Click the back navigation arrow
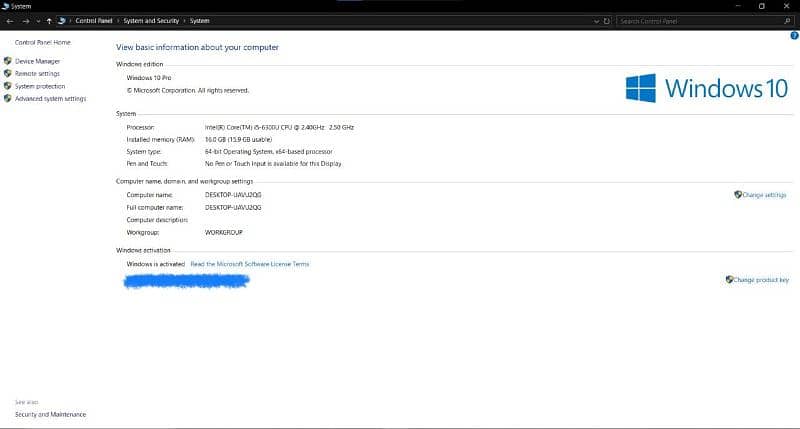Image resolution: width=800 pixels, height=429 pixels. [x=11, y=20]
